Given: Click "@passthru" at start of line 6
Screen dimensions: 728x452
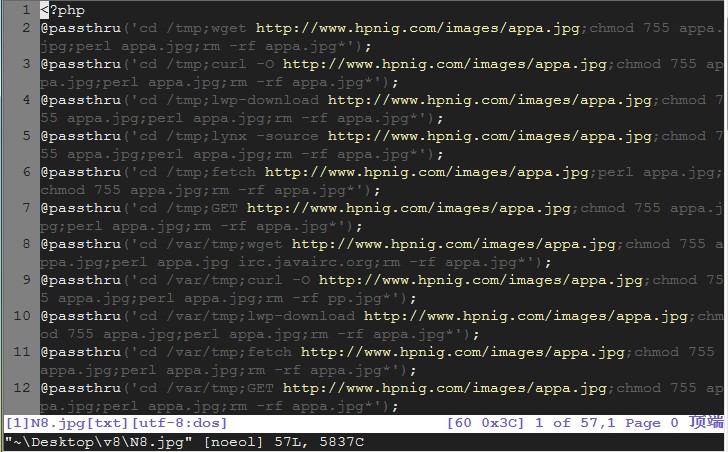Looking at the screenshot, I should tap(81, 173).
